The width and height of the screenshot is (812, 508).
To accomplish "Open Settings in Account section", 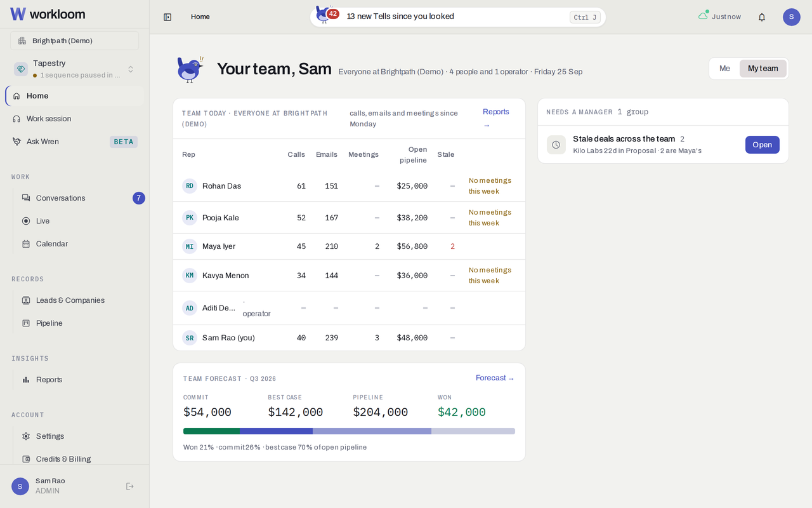I will [80, 436].
